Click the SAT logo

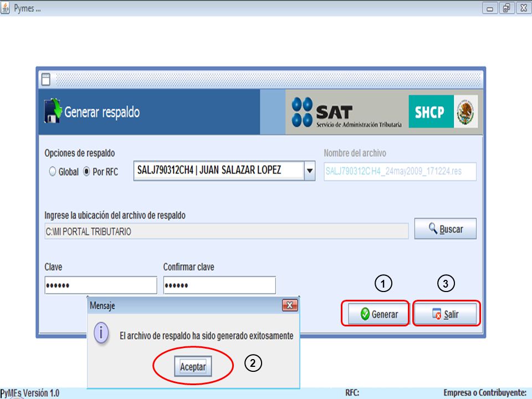[347, 112]
